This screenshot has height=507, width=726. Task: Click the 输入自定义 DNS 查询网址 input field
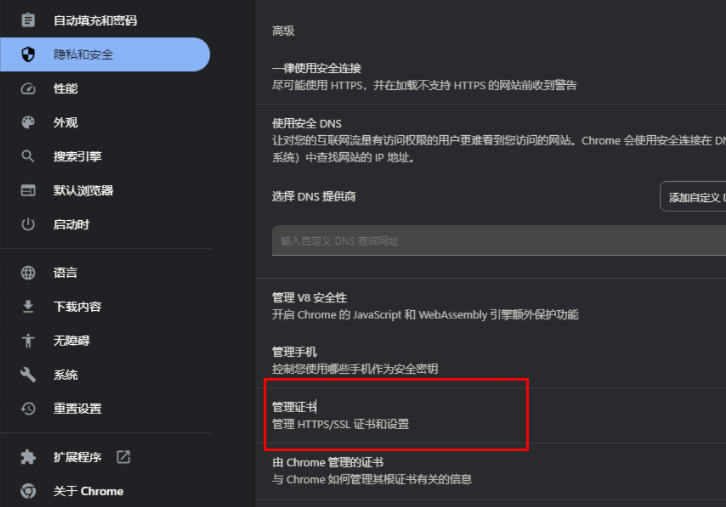[x=499, y=241]
